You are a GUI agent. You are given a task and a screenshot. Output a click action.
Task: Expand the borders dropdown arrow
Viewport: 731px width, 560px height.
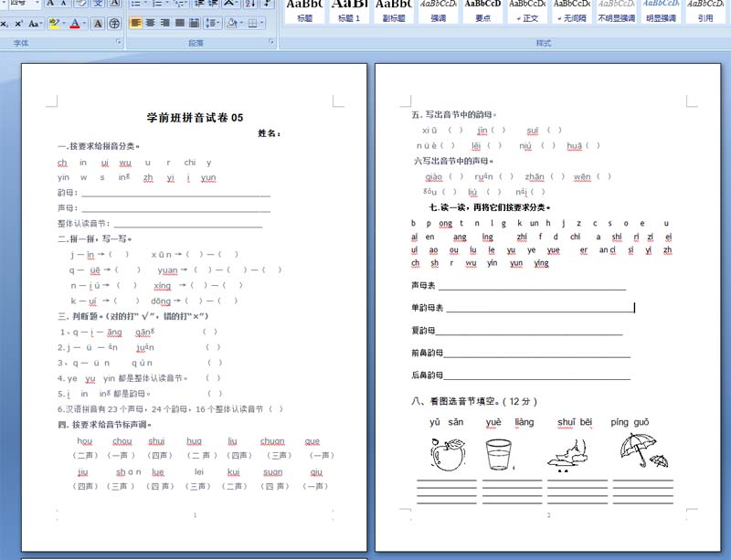[262, 23]
